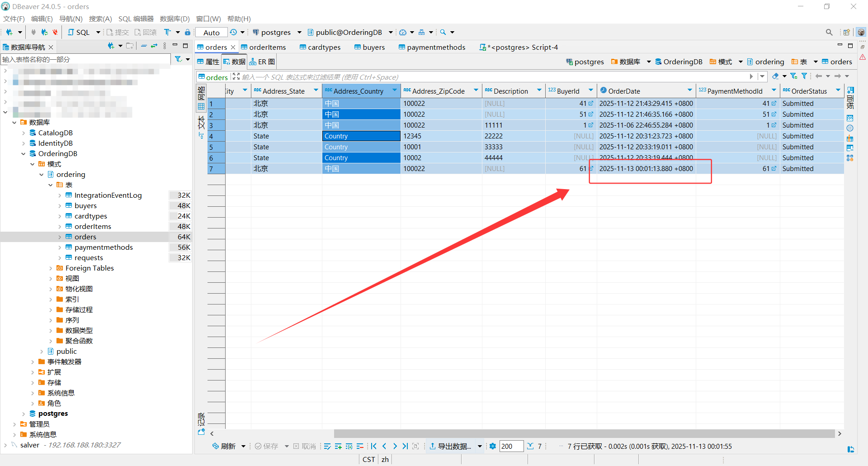Select the IntegrationEventLog table in navigator
The image size is (868, 466).
pos(108,195)
